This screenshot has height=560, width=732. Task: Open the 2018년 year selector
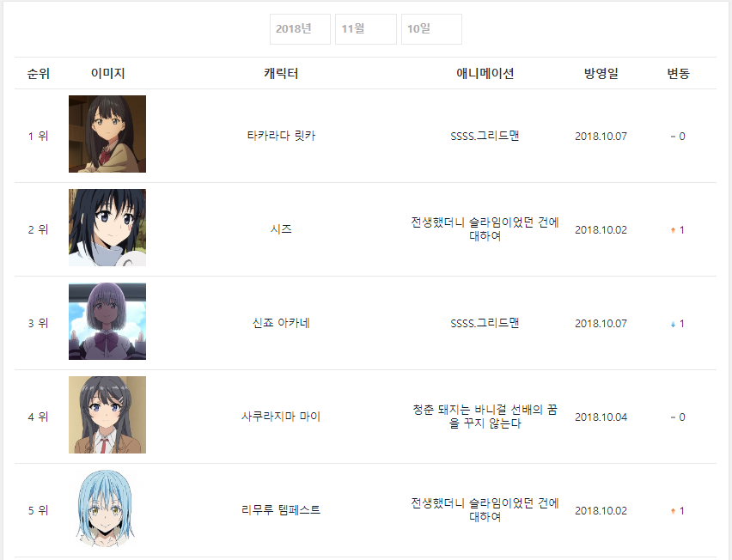pos(300,29)
